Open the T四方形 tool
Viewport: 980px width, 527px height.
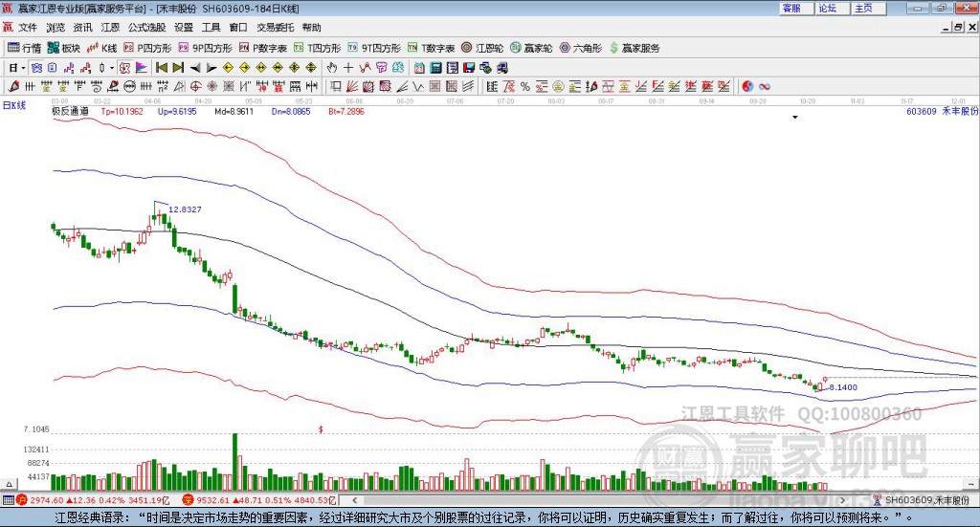pyautogui.click(x=318, y=48)
